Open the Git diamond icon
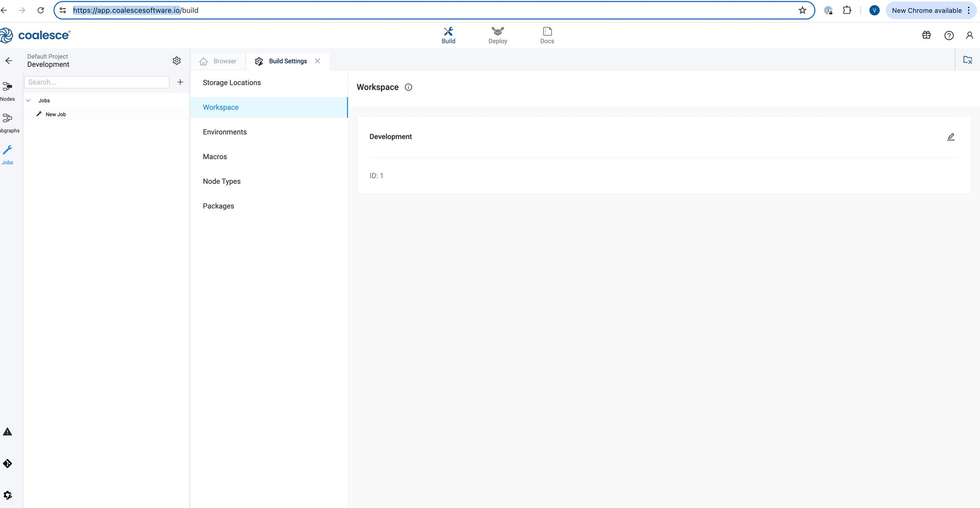980x508 pixels. pos(8,463)
